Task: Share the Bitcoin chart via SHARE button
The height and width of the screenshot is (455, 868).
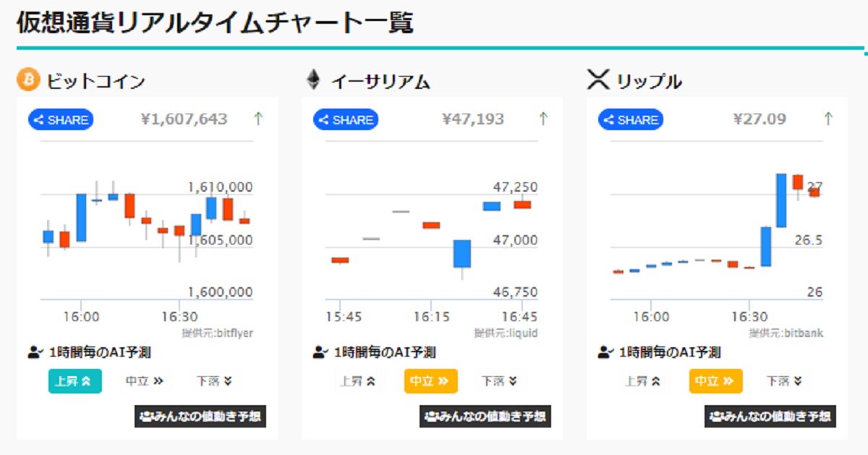Action: [61, 120]
